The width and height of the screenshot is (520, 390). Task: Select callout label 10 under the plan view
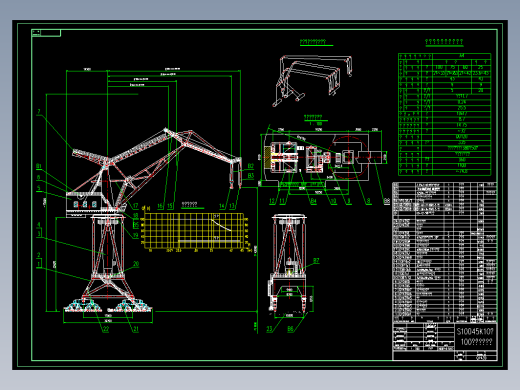point(333,201)
